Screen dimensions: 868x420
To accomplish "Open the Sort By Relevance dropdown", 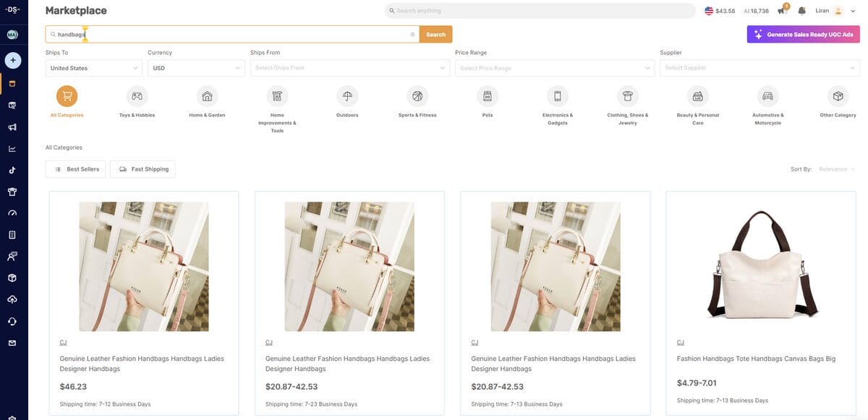I will click(x=837, y=169).
